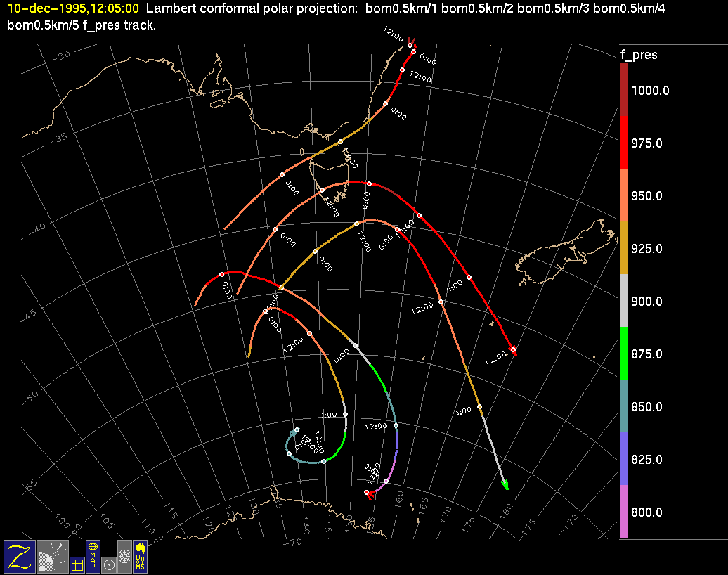The image size is (728, 575).
Task: Click the pink 800.0 color band
Action: pos(624,511)
